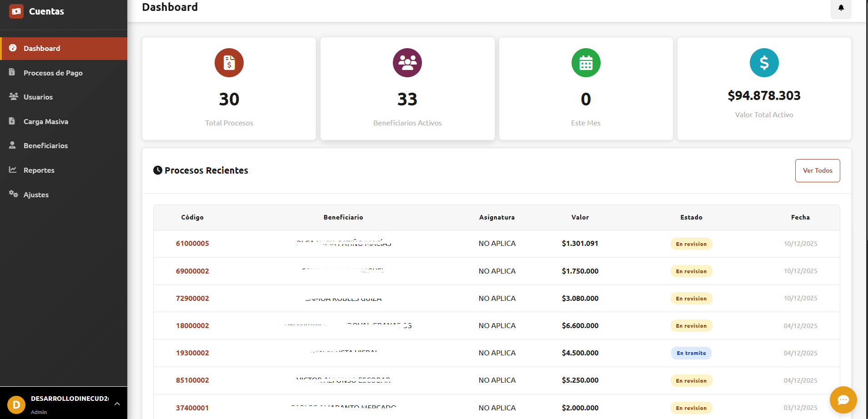Open process 19300002 link
Image resolution: width=868 pixels, height=419 pixels.
pos(192,353)
